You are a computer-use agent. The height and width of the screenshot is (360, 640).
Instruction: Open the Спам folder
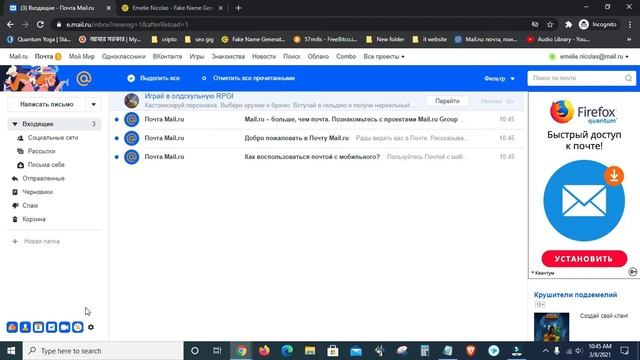coord(30,205)
